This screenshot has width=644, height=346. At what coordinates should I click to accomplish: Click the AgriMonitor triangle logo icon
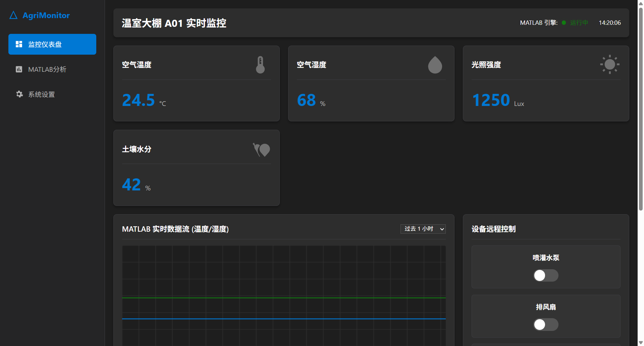coord(13,15)
